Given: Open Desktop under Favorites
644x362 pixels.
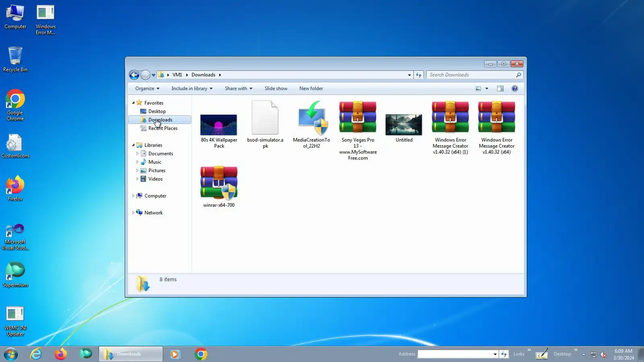Looking at the screenshot, I should pos(157,111).
